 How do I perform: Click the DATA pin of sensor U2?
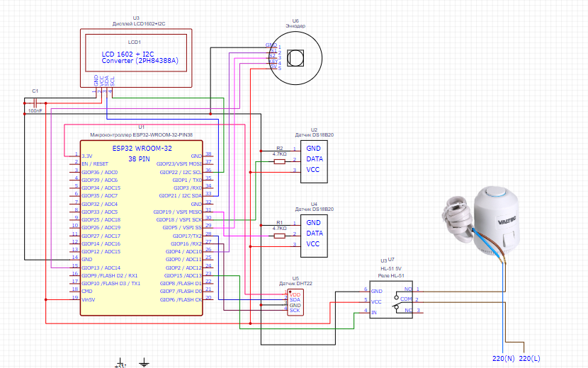pyautogui.click(x=315, y=159)
